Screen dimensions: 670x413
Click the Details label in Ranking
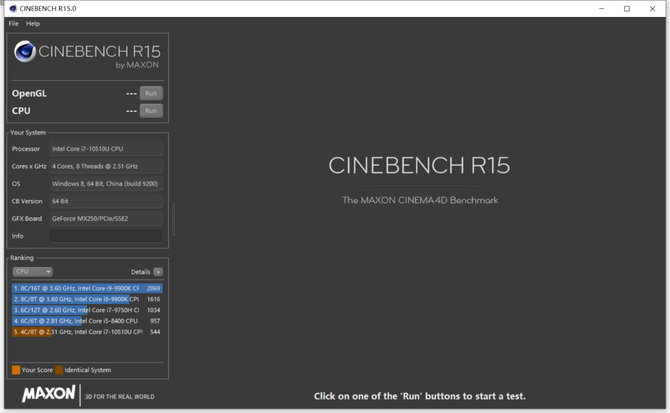(x=140, y=272)
